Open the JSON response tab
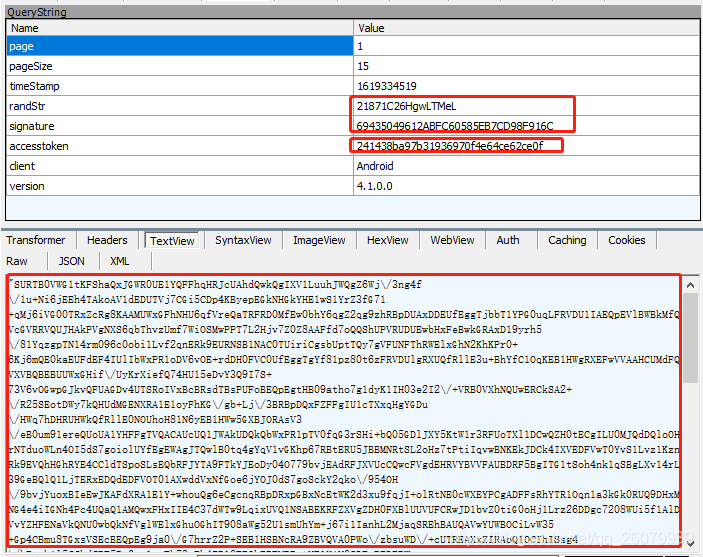This screenshot has width=703, height=557. [71, 261]
